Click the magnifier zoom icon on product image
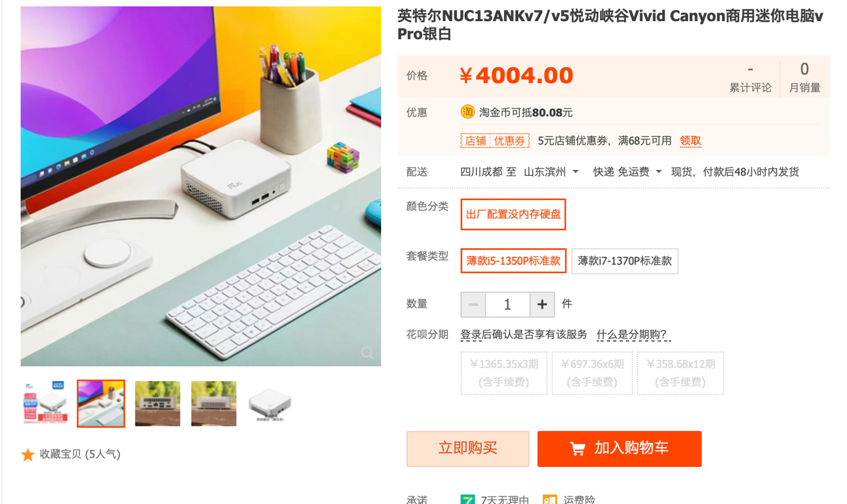The image size is (847, 504). tap(368, 353)
